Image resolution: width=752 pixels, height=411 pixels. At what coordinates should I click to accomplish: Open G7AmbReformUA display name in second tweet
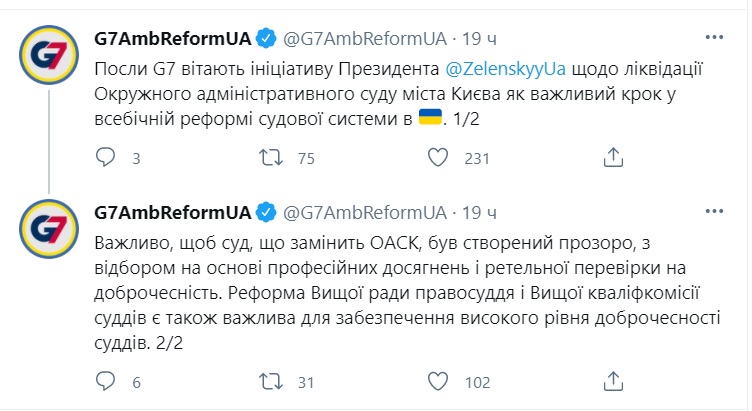coord(171,212)
